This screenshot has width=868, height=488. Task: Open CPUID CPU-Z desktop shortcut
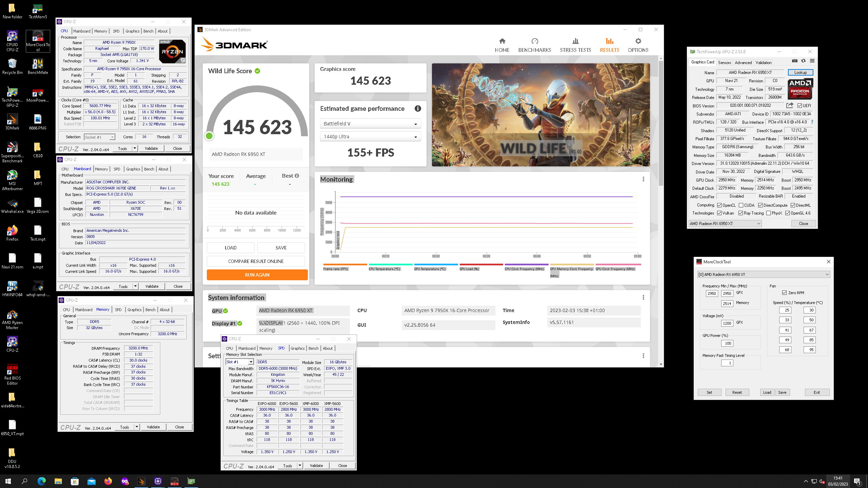pyautogui.click(x=13, y=41)
